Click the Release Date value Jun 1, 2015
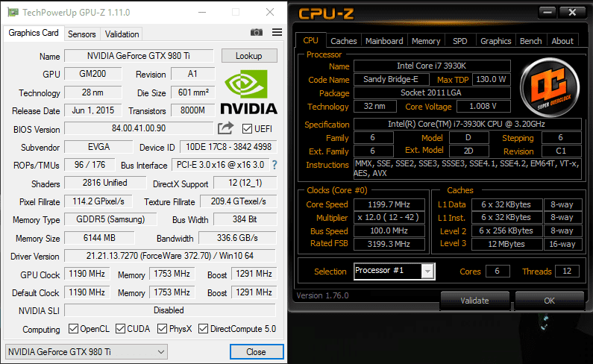 pyautogui.click(x=93, y=110)
